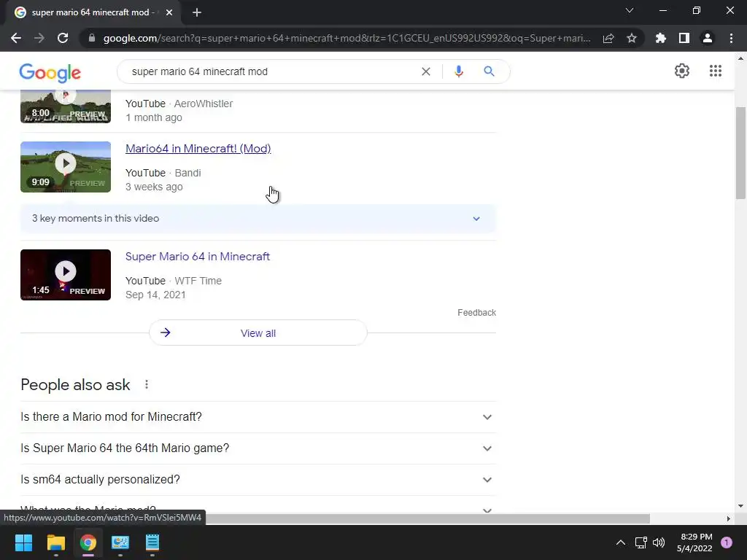Expand Is there a Mario mod question

coord(258,416)
